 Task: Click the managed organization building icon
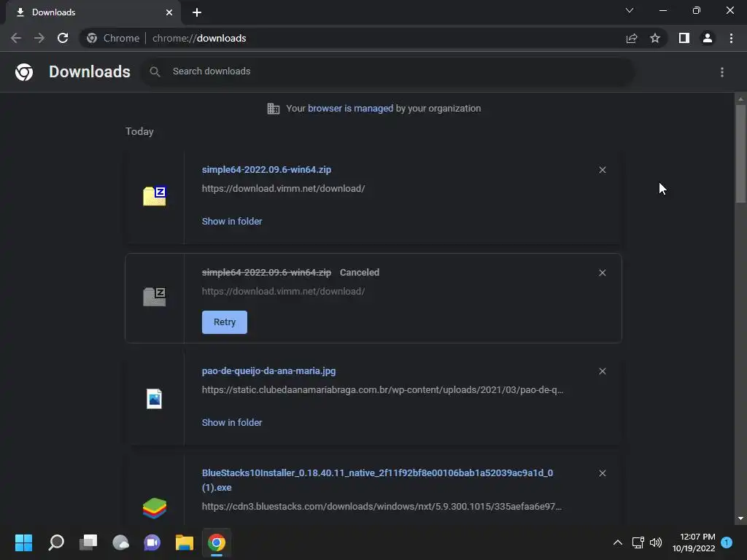(273, 109)
